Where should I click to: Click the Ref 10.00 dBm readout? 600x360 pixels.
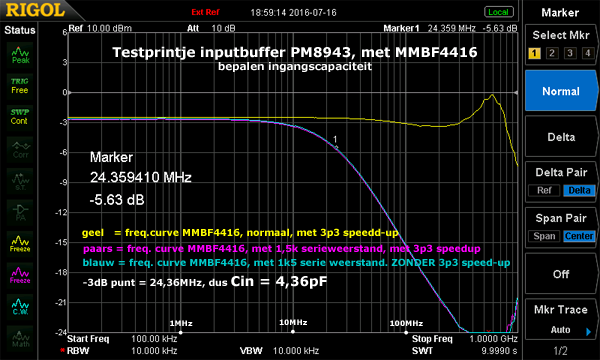tap(100, 29)
